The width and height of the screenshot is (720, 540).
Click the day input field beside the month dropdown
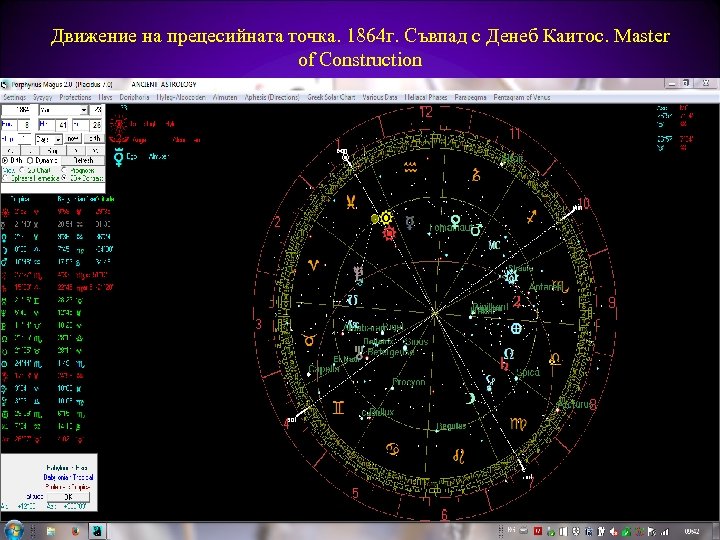(x=96, y=110)
